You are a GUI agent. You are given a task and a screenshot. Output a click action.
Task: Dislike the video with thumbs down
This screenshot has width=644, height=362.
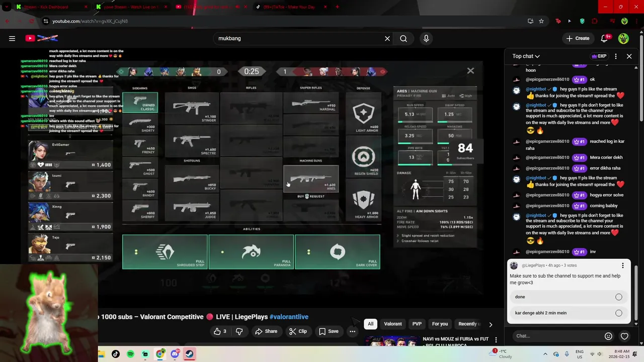click(x=239, y=331)
